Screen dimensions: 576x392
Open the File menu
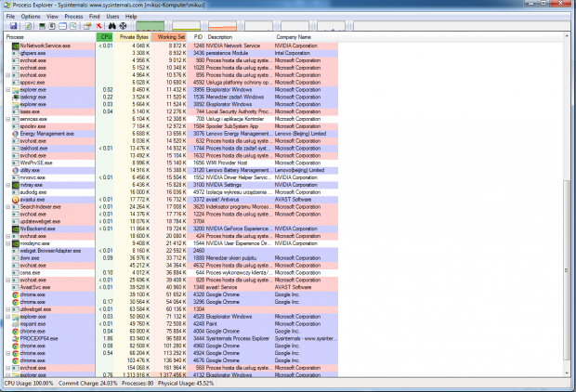tap(10, 17)
